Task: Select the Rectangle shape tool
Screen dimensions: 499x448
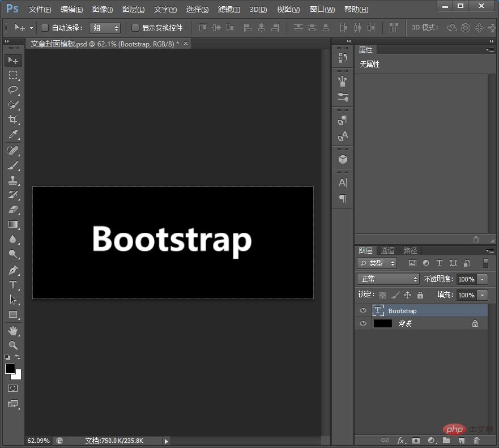Action: (x=13, y=314)
